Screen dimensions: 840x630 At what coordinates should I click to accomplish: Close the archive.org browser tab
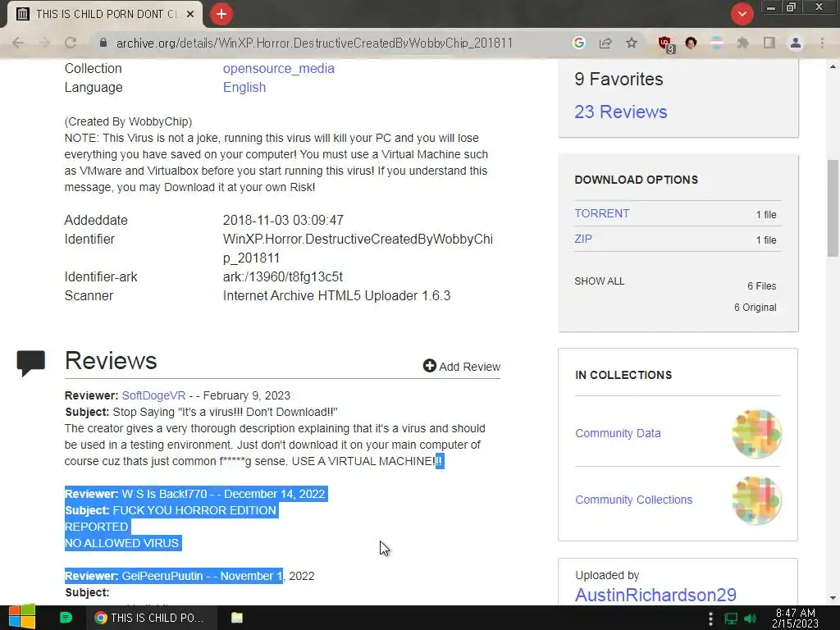(190, 15)
